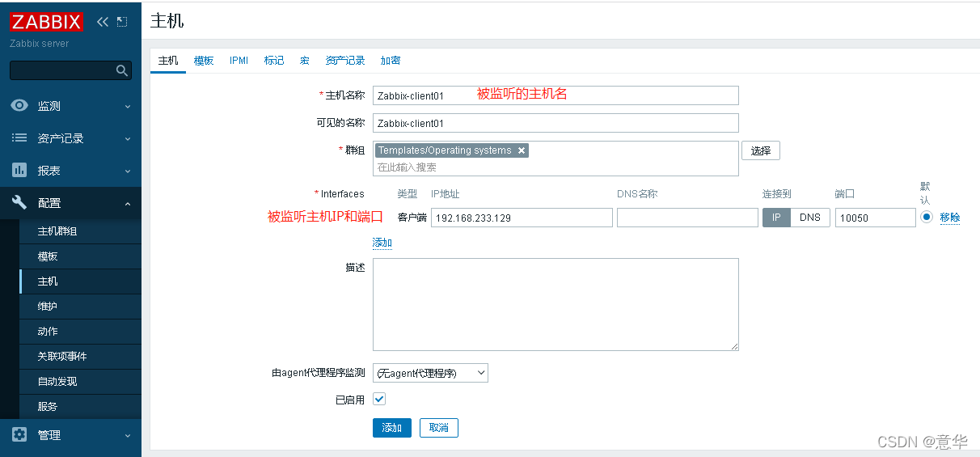Image resolution: width=980 pixels, height=457 pixels.
Task: Click the groups search field 在此输入搜索
Action: point(555,167)
